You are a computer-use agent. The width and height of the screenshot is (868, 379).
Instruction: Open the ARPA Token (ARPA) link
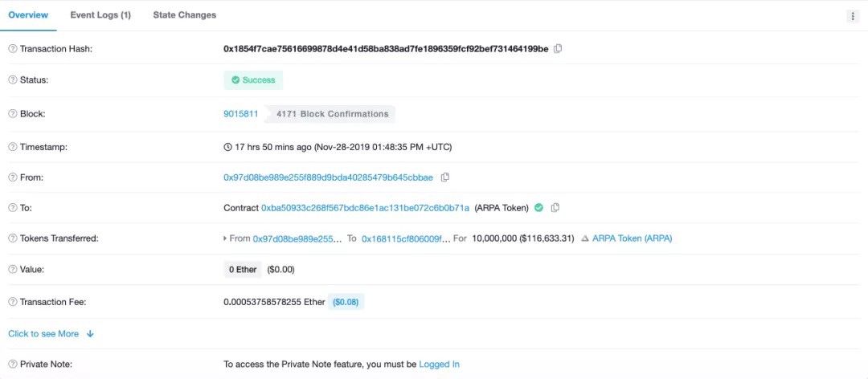pos(633,238)
